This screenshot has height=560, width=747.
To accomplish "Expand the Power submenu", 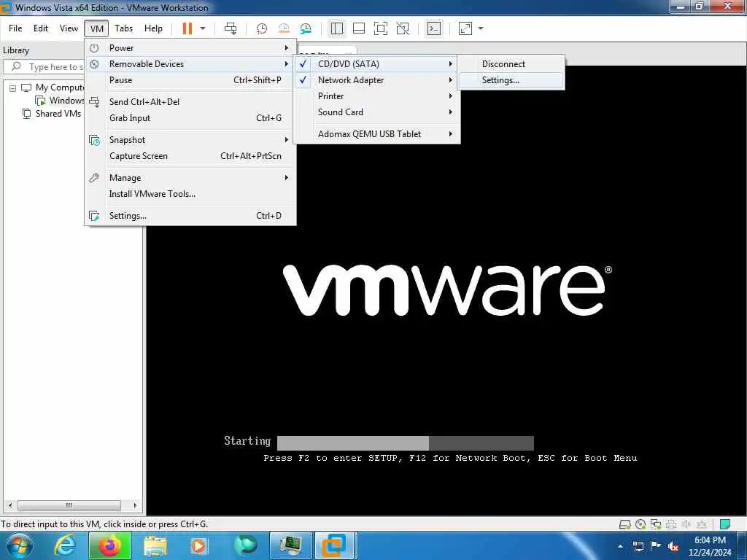I will point(190,48).
